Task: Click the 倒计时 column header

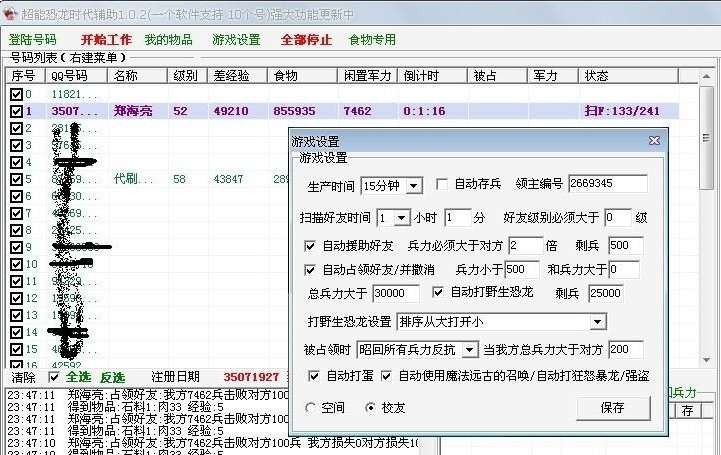Action: pyautogui.click(x=432, y=75)
